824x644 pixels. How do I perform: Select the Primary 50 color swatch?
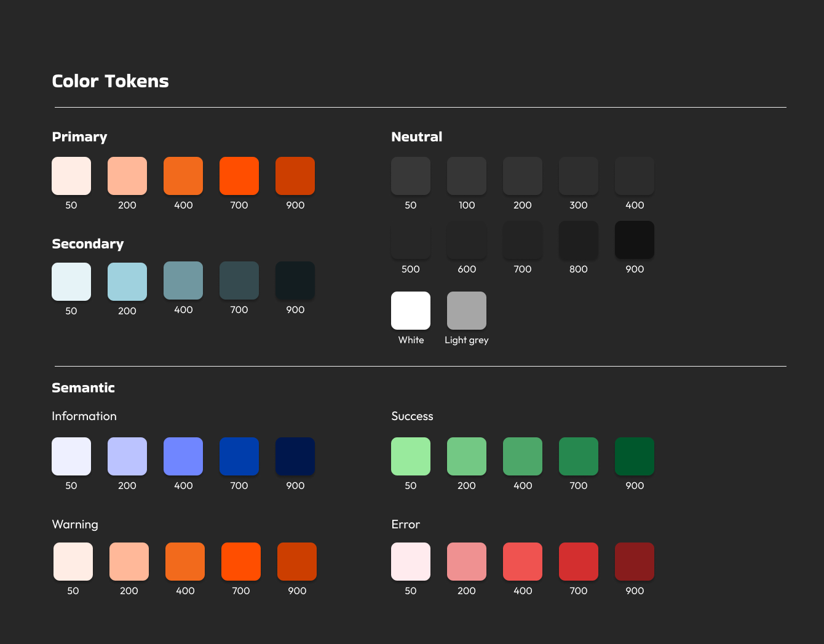(71, 175)
